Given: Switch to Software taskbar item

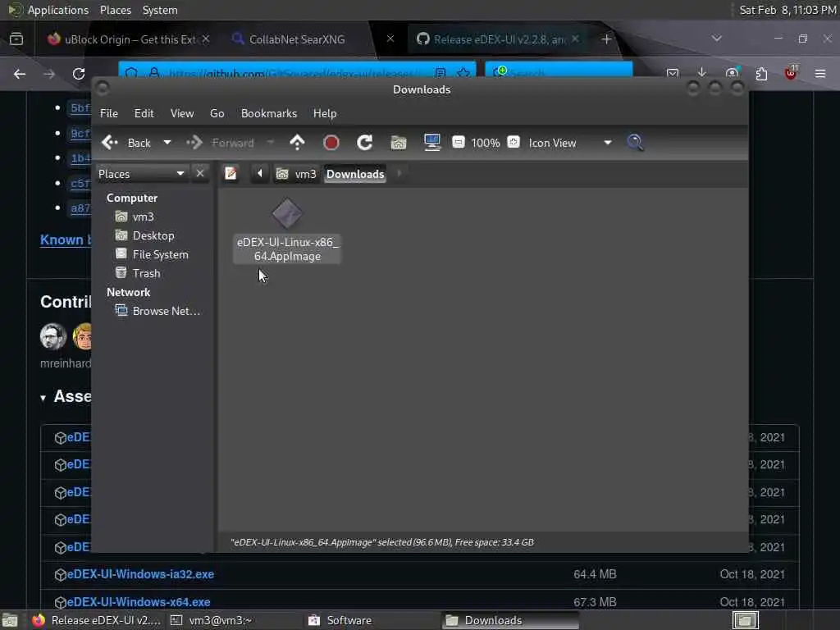Looking at the screenshot, I should (372, 620).
